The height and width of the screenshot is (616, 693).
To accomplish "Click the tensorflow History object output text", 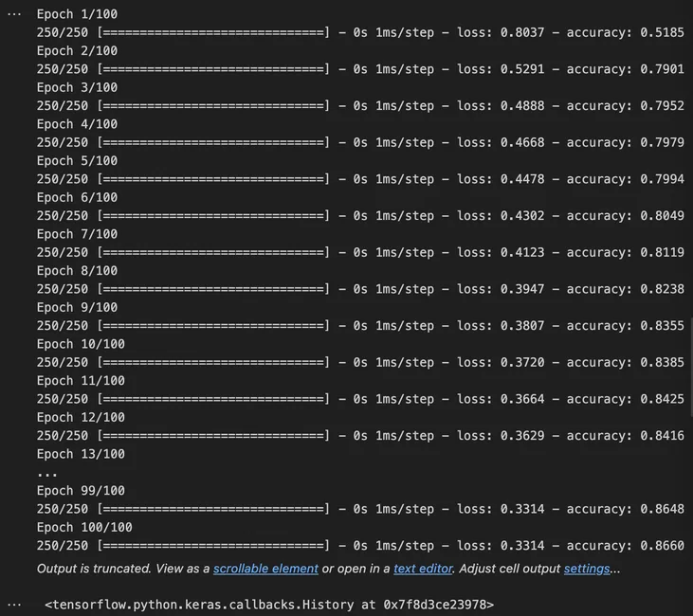I will click(269, 605).
